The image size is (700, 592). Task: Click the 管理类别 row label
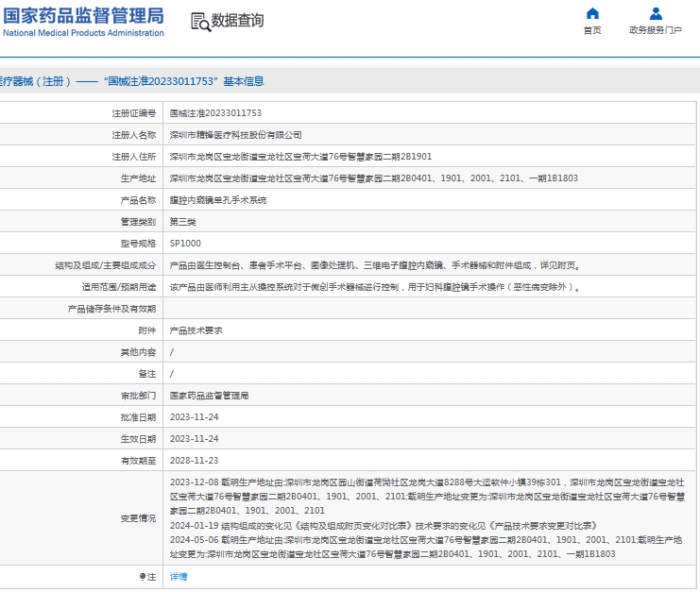pyautogui.click(x=138, y=222)
